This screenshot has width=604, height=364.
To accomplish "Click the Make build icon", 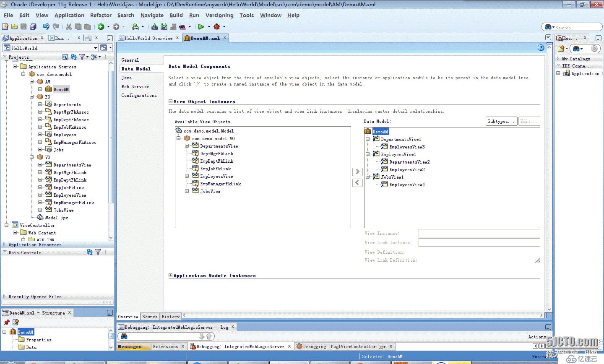I will [x=154, y=27].
